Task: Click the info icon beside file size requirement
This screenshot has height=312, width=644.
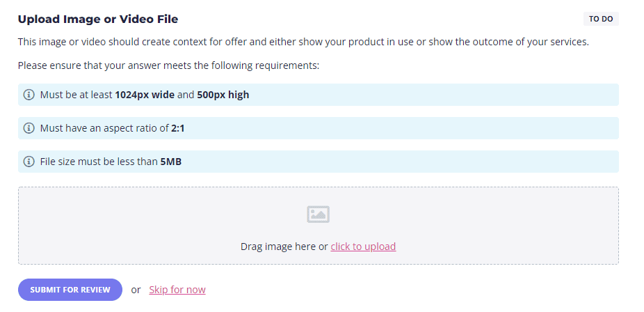Action: (29, 162)
